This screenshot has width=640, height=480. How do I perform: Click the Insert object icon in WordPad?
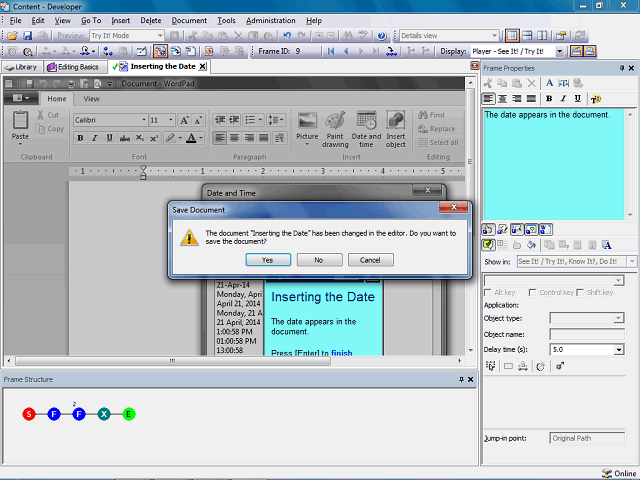click(x=396, y=129)
